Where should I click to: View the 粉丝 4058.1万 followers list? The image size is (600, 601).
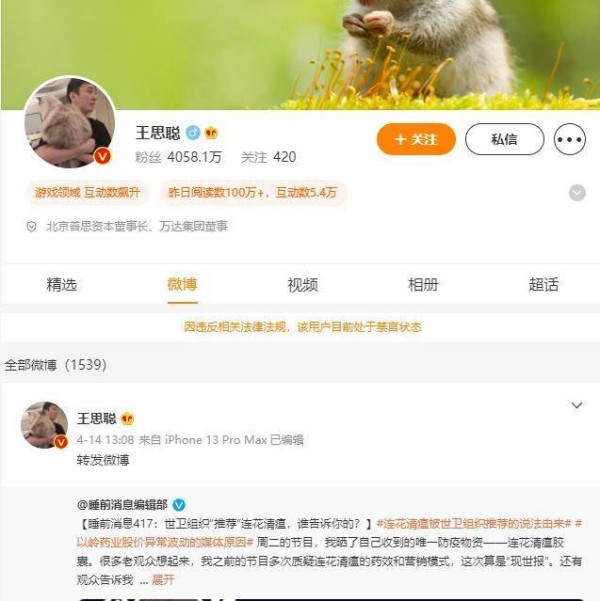(x=178, y=157)
